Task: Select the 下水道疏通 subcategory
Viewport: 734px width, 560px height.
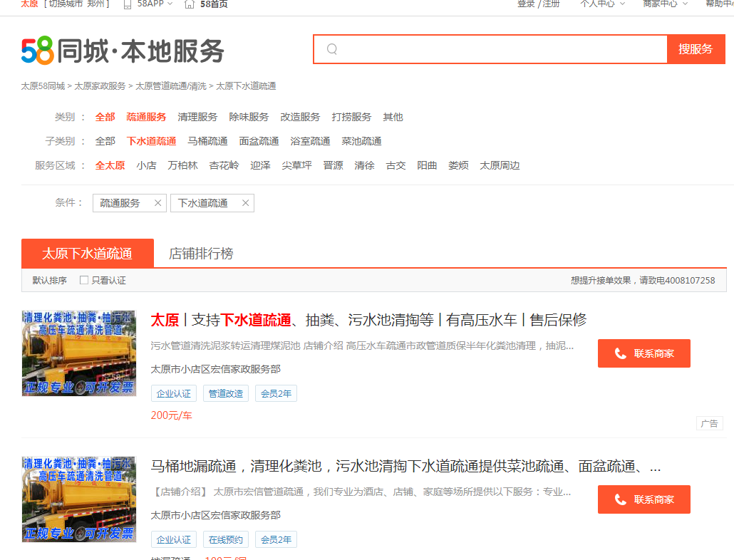Action: pos(151,141)
